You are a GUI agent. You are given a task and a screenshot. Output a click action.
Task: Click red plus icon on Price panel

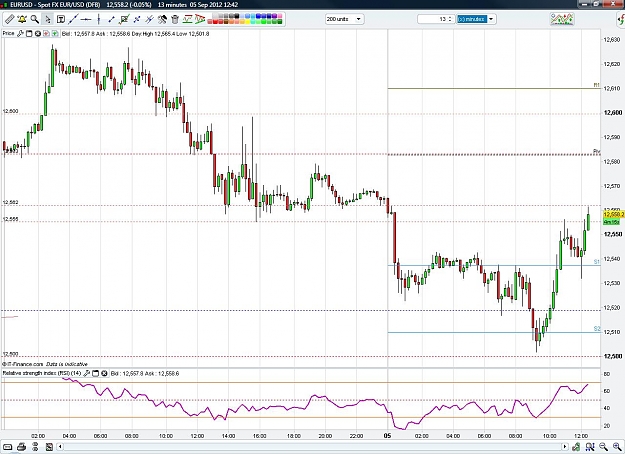coord(46,33)
